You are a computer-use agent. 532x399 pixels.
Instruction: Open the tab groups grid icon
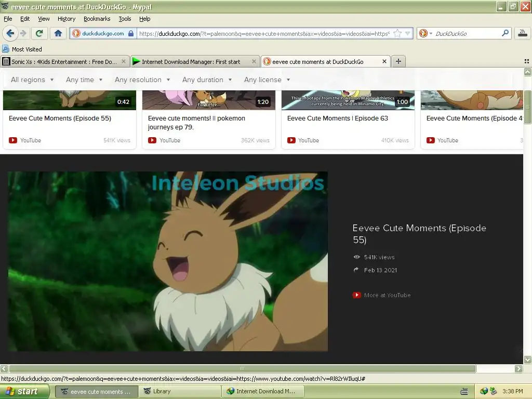[x=527, y=61]
